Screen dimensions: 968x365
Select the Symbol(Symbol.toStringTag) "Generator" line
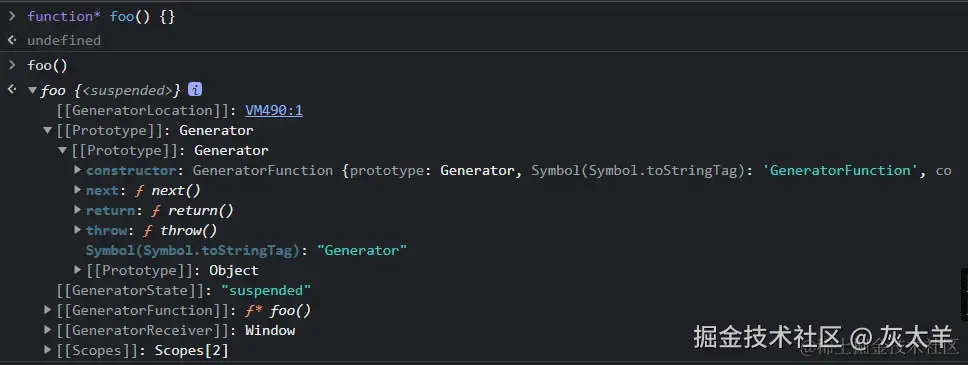point(246,250)
